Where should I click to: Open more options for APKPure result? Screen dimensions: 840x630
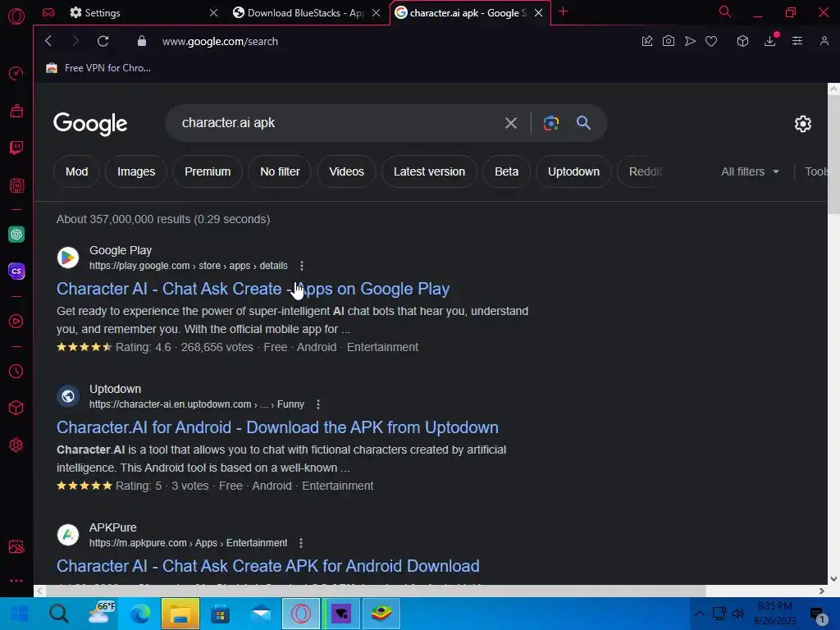point(300,543)
